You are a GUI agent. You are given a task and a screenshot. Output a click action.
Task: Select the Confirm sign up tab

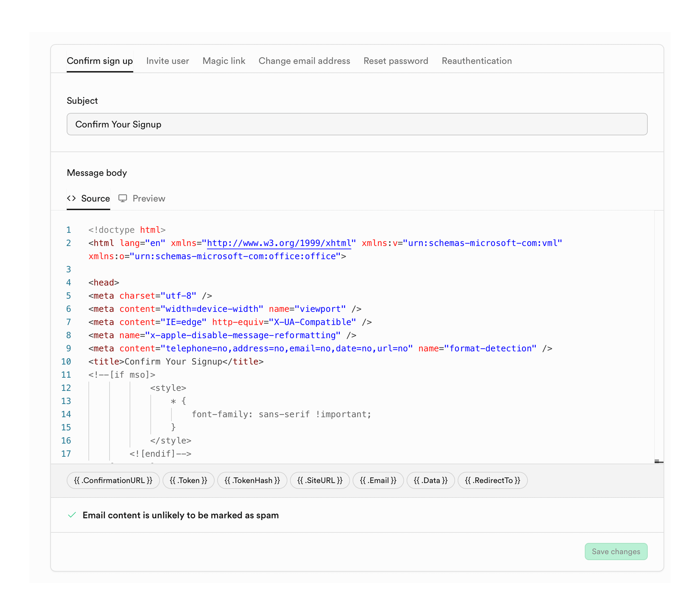click(x=100, y=60)
